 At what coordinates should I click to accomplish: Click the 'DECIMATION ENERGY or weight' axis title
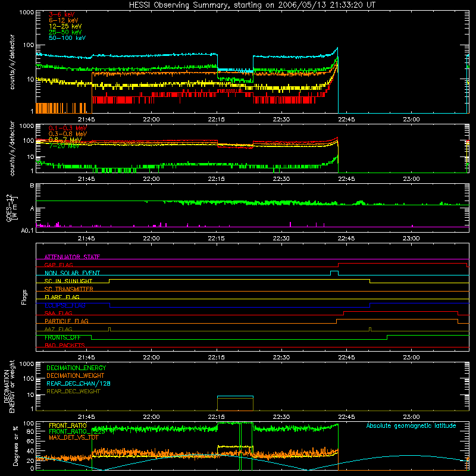(9, 386)
